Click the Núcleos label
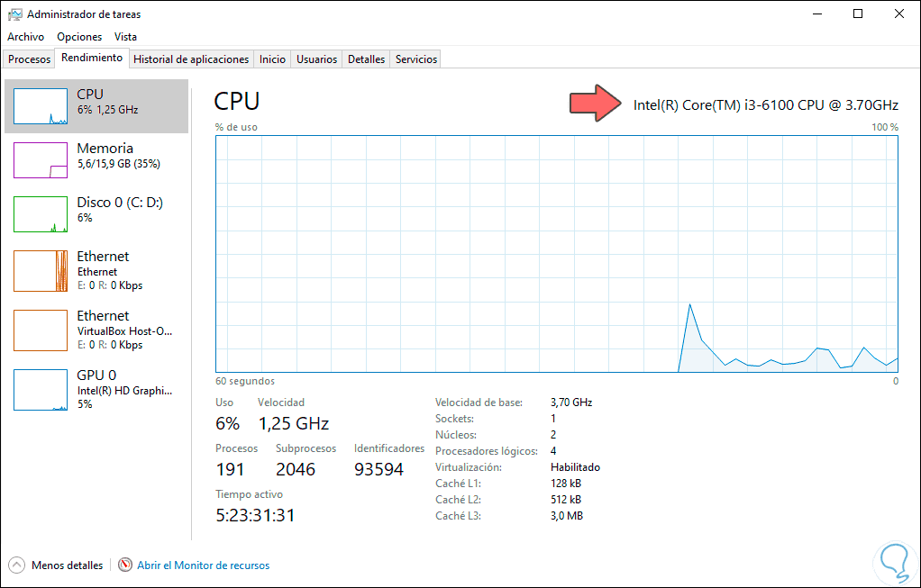This screenshot has width=921, height=588. coord(456,435)
